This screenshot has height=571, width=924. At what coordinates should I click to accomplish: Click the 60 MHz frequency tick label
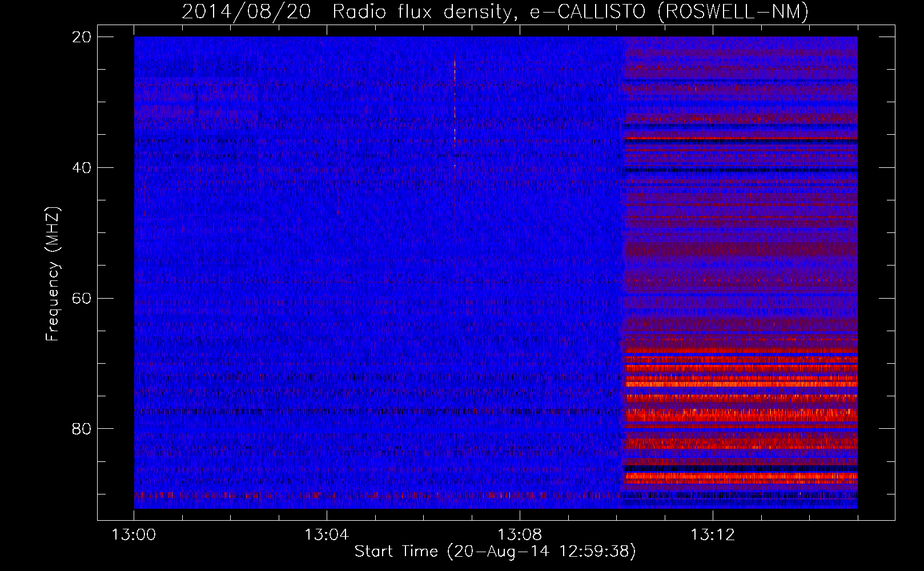[x=82, y=298]
